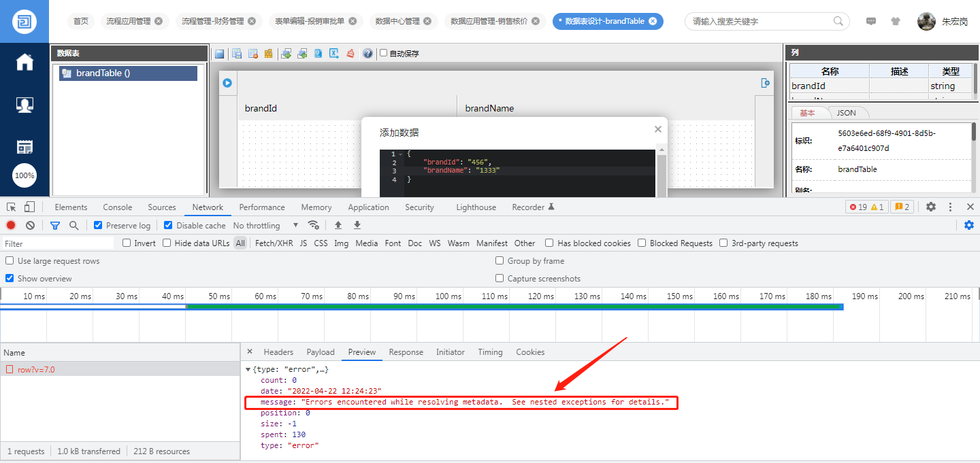Image resolution: width=980 pixels, height=463 pixels.
Task: Open the No throttling dropdown
Action: click(265, 226)
